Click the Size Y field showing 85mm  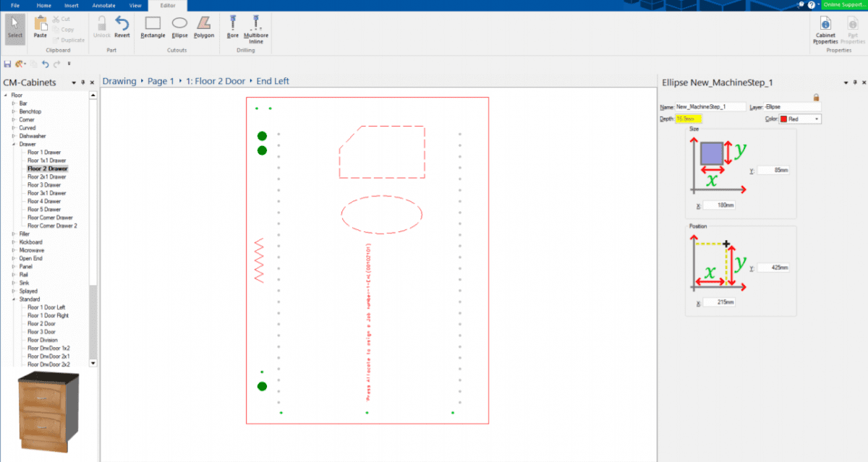click(x=773, y=171)
